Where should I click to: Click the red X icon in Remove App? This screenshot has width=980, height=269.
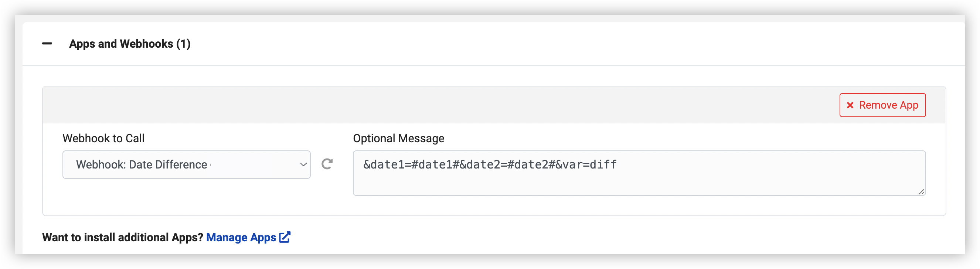(x=850, y=105)
